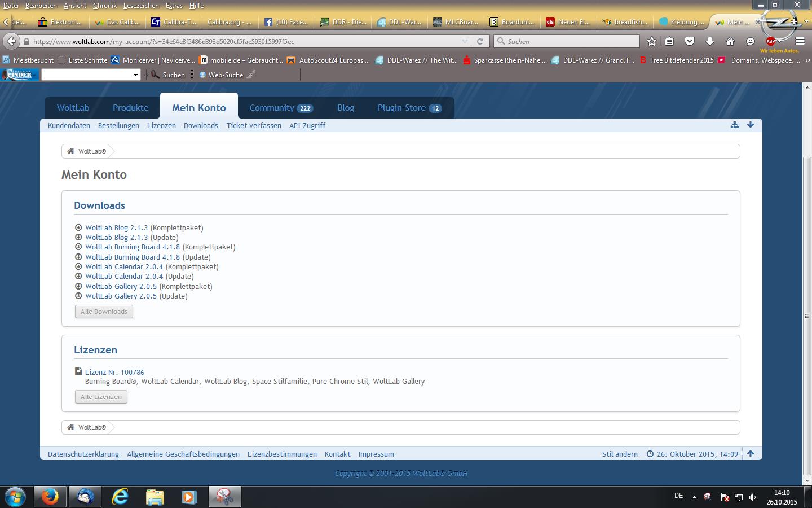This screenshot has height=508, width=812.
Task: Open the Lesezeichen menu
Action: [x=140, y=5]
